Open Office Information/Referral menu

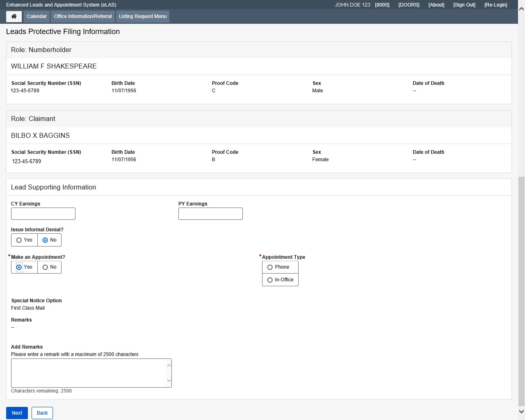pos(83,16)
